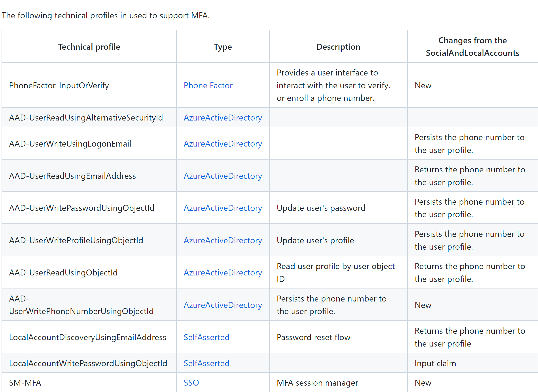Select the Input claim cell
The height and width of the screenshot is (392, 538).
point(435,363)
